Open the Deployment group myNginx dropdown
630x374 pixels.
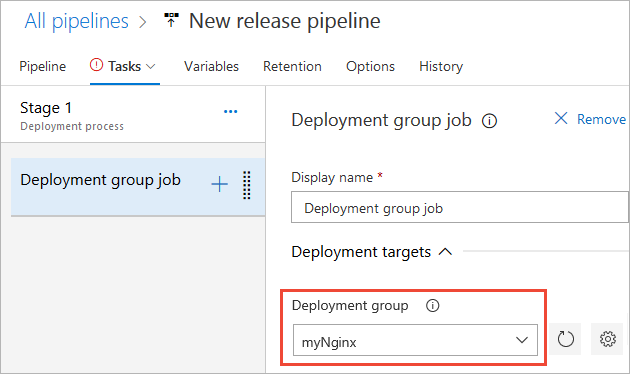[415, 340]
